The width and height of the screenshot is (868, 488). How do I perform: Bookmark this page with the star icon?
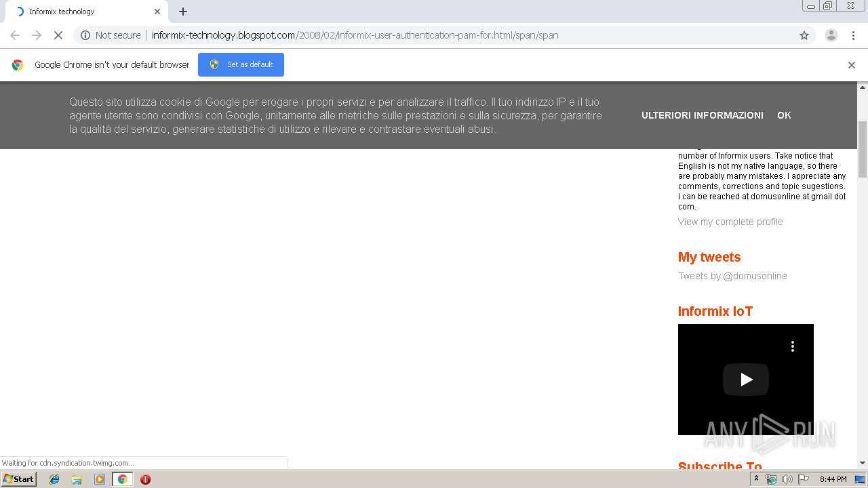(x=804, y=35)
